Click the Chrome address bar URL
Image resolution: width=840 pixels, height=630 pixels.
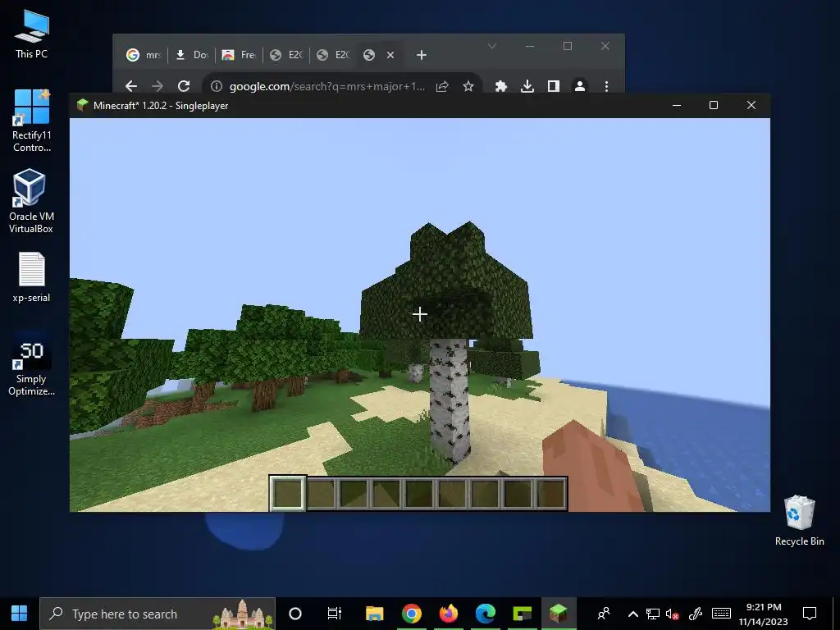326,86
